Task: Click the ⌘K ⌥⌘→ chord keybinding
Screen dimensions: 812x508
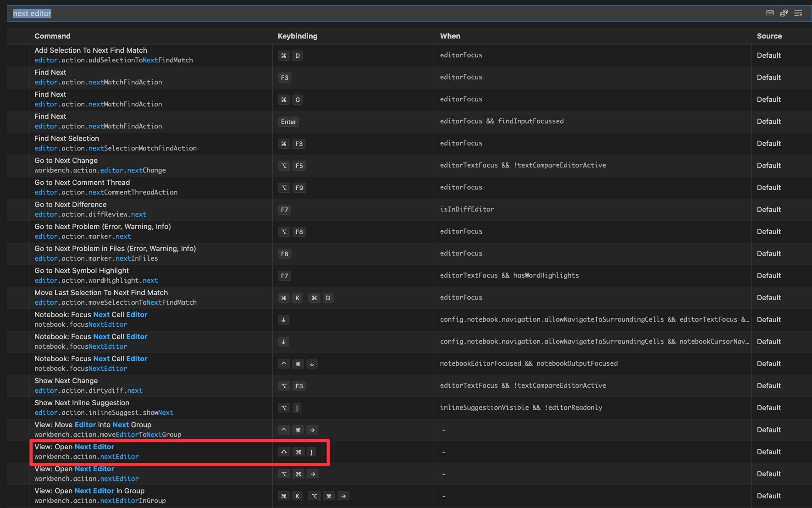Action: tap(314, 496)
